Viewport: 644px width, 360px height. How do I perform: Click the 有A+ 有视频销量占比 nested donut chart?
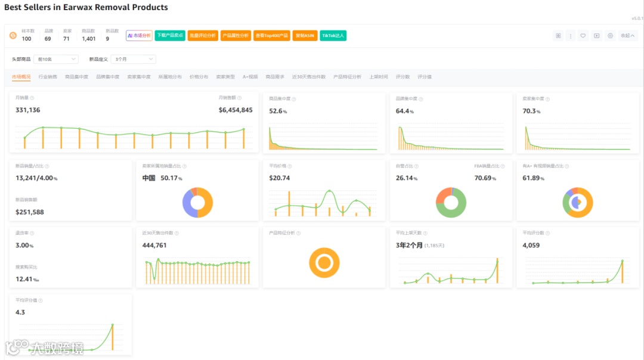tap(577, 203)
